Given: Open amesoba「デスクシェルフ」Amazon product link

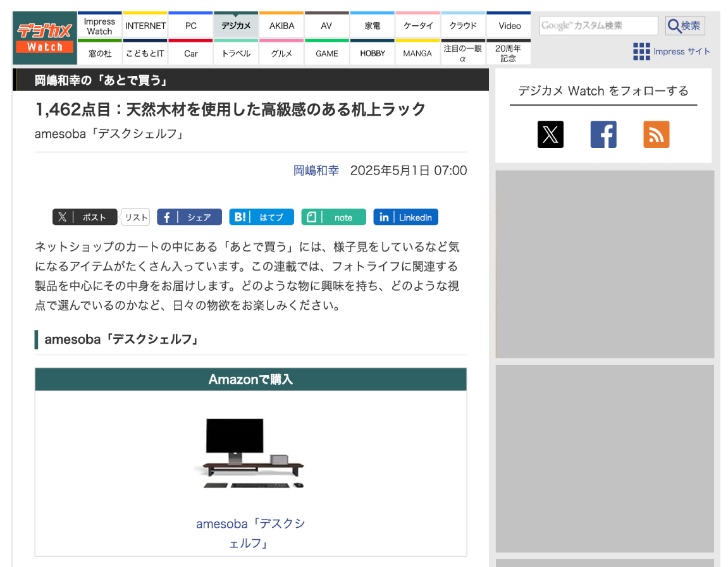Looking at the screenshot, I should point(250,533).
